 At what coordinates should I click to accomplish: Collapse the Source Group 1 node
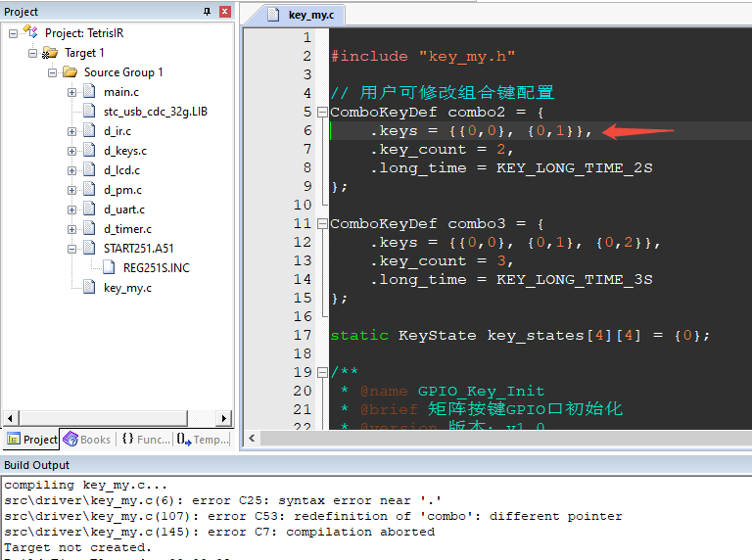click(52, 72)
